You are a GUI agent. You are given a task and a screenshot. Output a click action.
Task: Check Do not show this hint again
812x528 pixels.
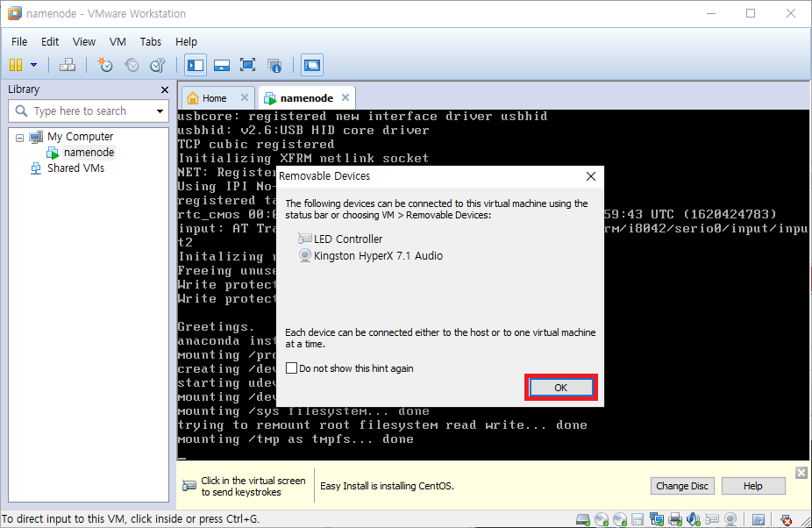pos(291,367)
